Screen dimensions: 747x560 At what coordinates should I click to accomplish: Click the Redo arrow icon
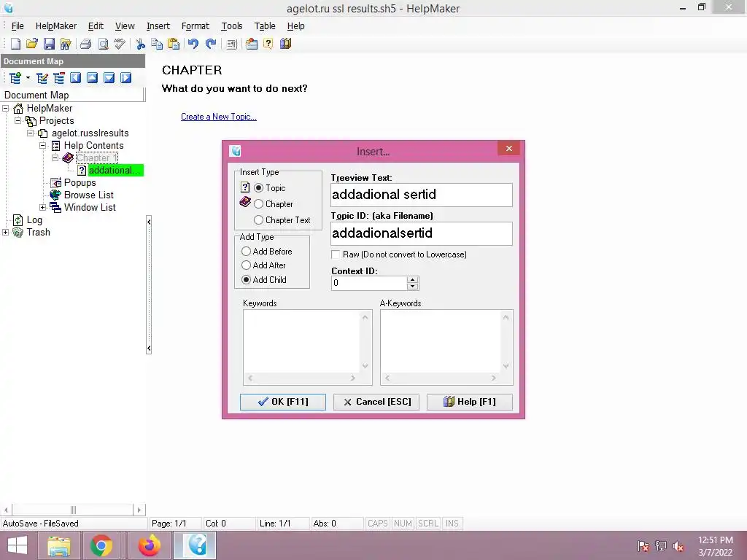click(x=211, y=44)
